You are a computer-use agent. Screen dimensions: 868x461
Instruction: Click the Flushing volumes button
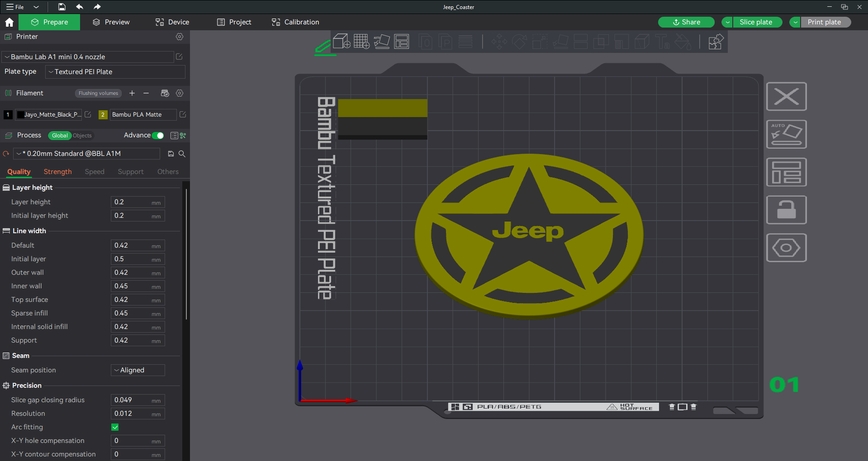pyautogui.click(x=98, y=93)
